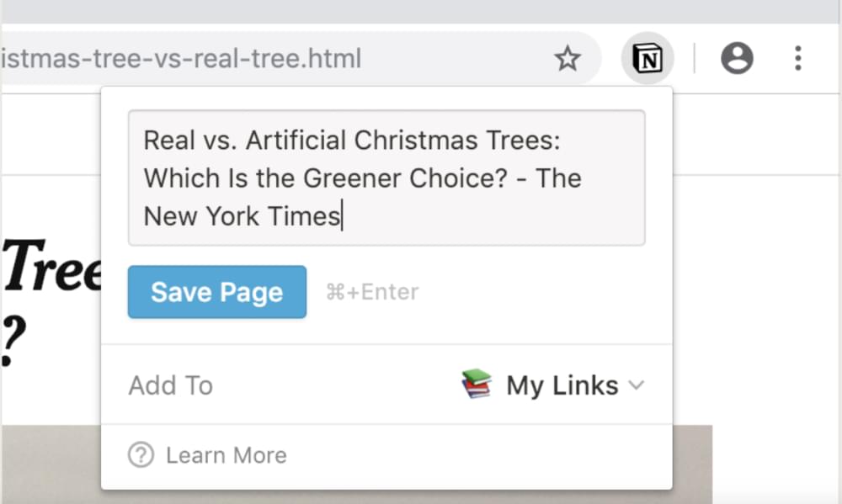This screenshot has width=842, height=504.
Task: Click the ⌘+Enter shortcut hint text
Action: pos(371,292)
